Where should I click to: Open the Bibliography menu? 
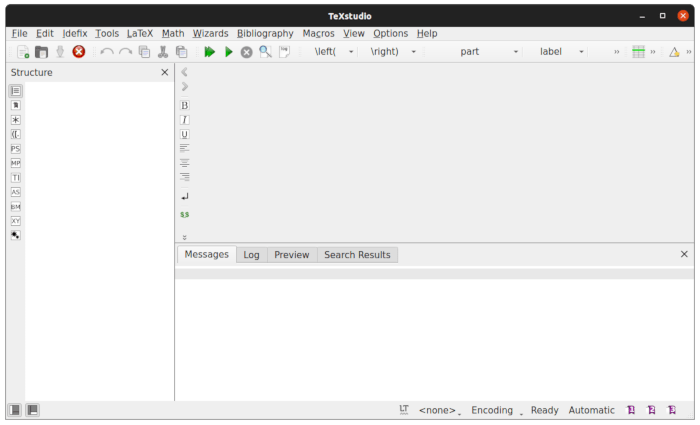(x=265, y=33)
